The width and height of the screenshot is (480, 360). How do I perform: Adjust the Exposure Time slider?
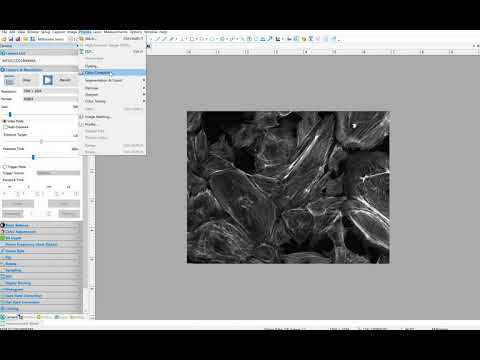click(33, 157)
